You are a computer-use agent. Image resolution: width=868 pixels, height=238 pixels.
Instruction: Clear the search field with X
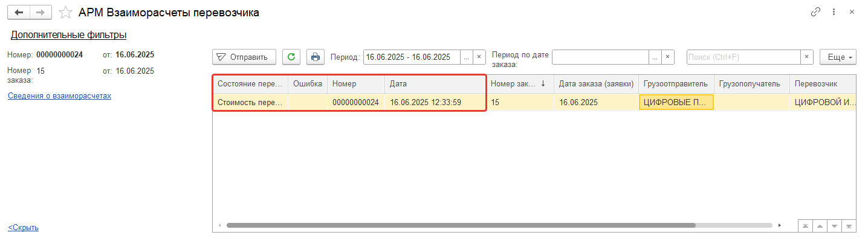[807, 57]
